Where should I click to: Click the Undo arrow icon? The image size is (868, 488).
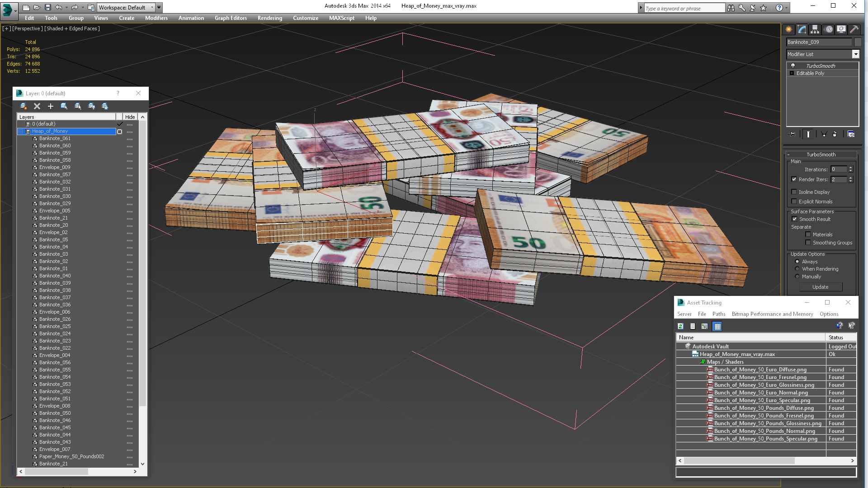coord(58,8)
